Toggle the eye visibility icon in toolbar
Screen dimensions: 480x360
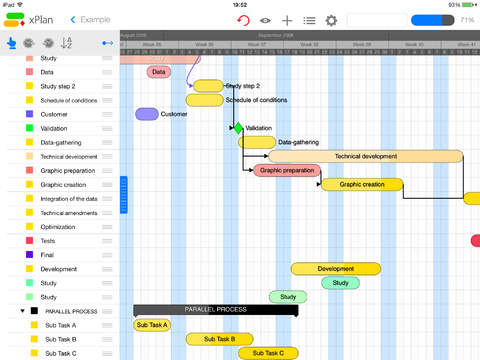[265, 21]
